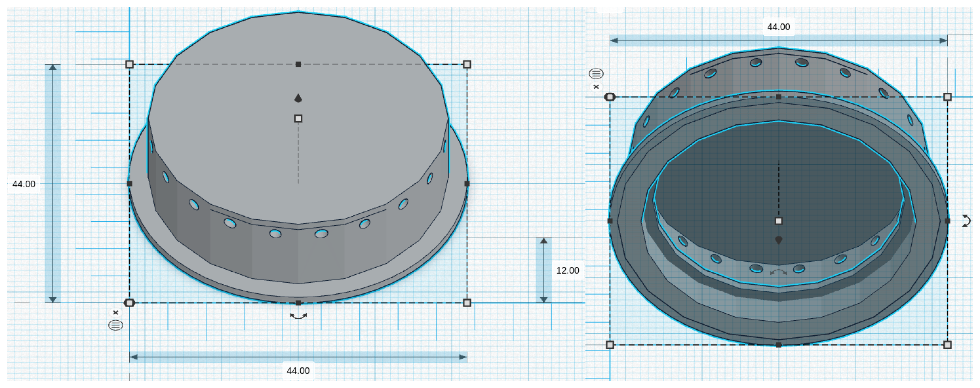
Task: Click the ruler origin handle in the left view
Action: pos(129,303)
